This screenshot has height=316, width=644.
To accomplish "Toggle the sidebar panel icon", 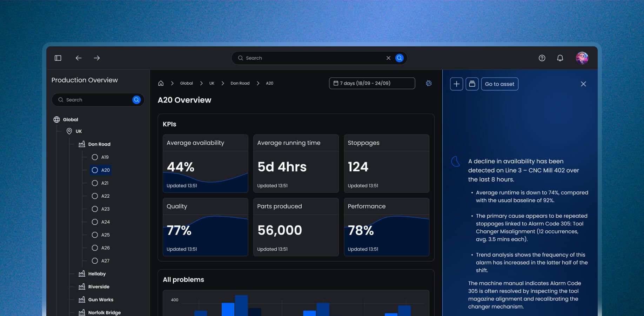I will point(58,58).
